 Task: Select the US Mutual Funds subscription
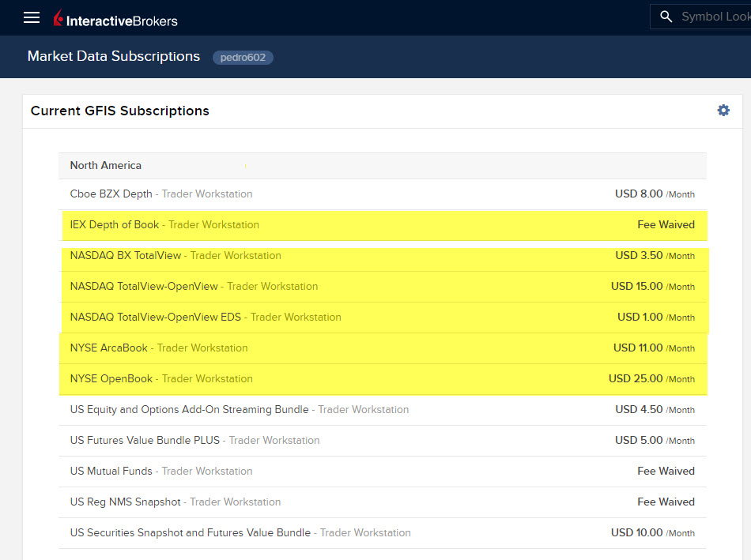pyautogui.click(x=382, y=472)
